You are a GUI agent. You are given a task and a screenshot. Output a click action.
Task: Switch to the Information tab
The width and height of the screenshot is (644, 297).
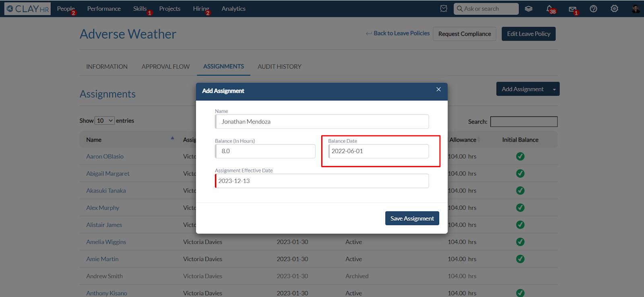coord(107,66)
